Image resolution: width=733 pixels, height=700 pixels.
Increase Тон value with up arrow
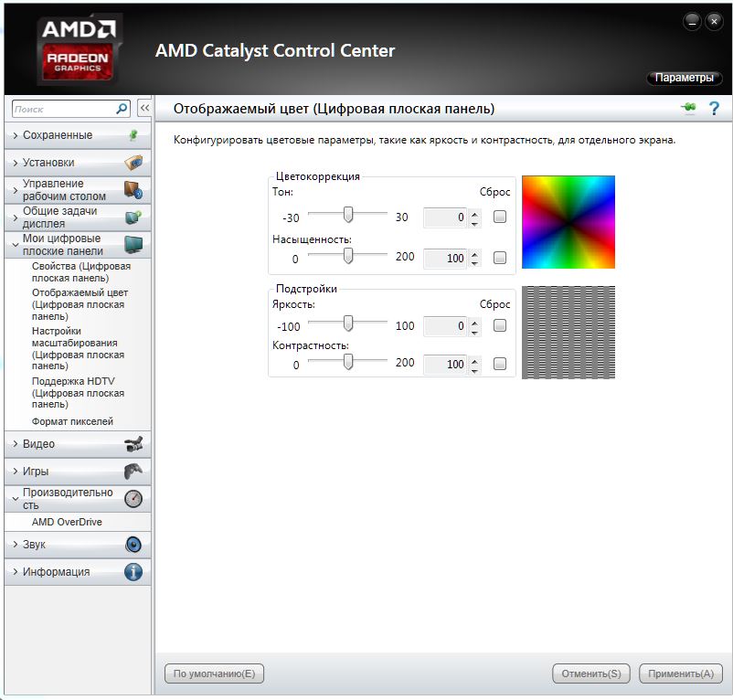(x=474, y=214)
